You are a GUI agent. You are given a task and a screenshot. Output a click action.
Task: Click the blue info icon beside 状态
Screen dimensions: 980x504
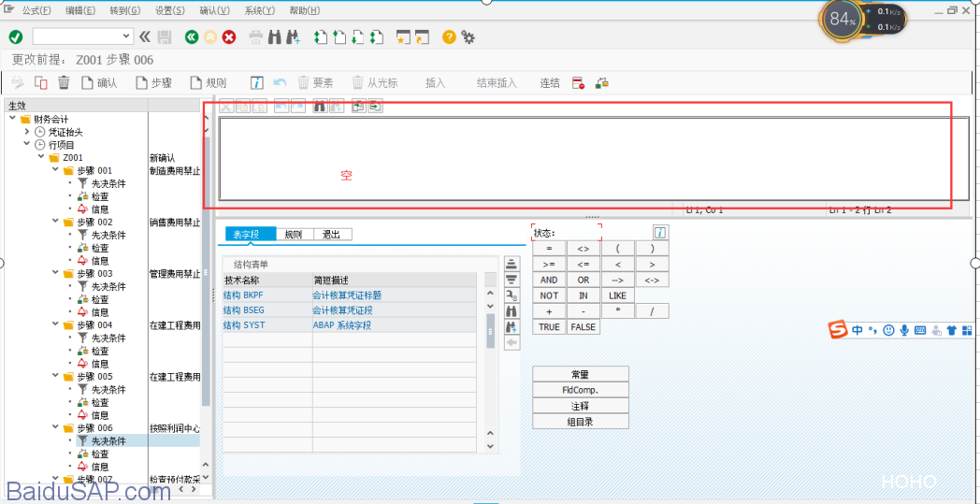click(x=660, y=233)
